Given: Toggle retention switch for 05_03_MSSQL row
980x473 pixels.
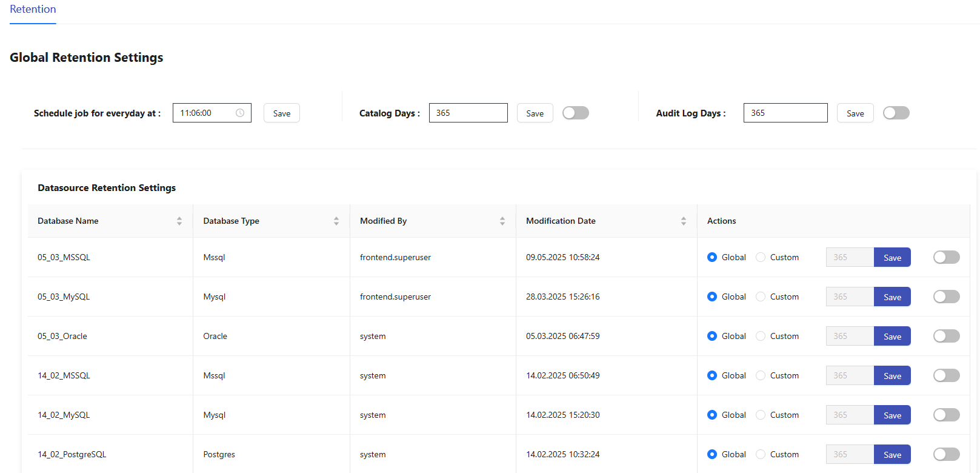Looking at the screenshot, I should [x=946, y=257].
